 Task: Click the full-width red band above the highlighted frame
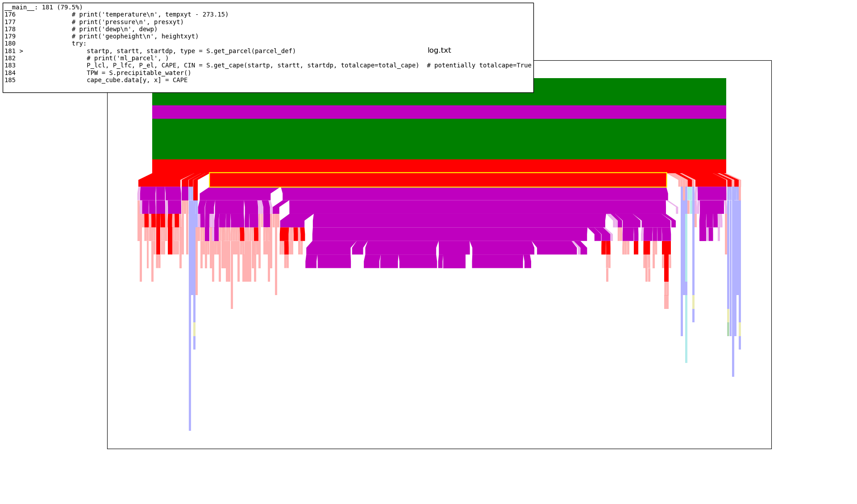point(439,166)
